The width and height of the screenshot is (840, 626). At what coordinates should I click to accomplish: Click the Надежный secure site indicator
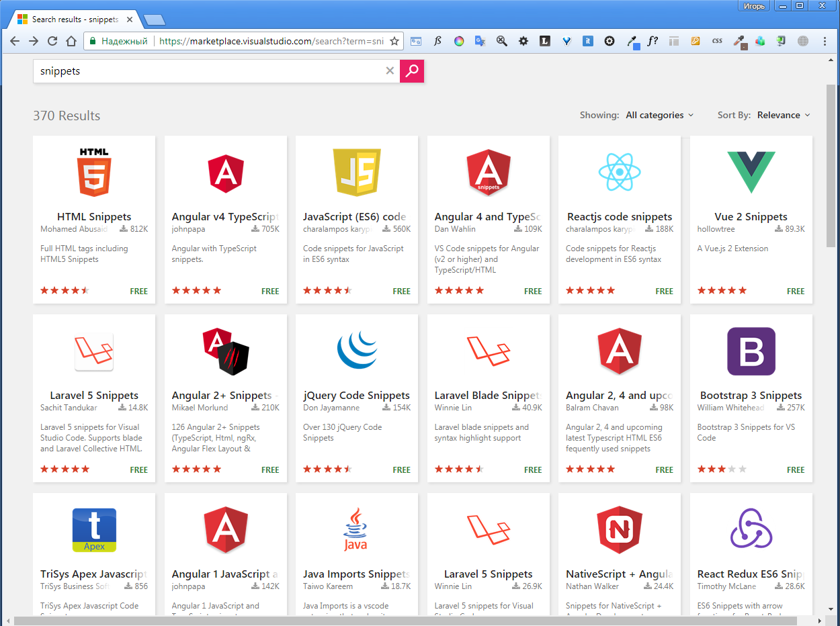(x=118, y=41)
